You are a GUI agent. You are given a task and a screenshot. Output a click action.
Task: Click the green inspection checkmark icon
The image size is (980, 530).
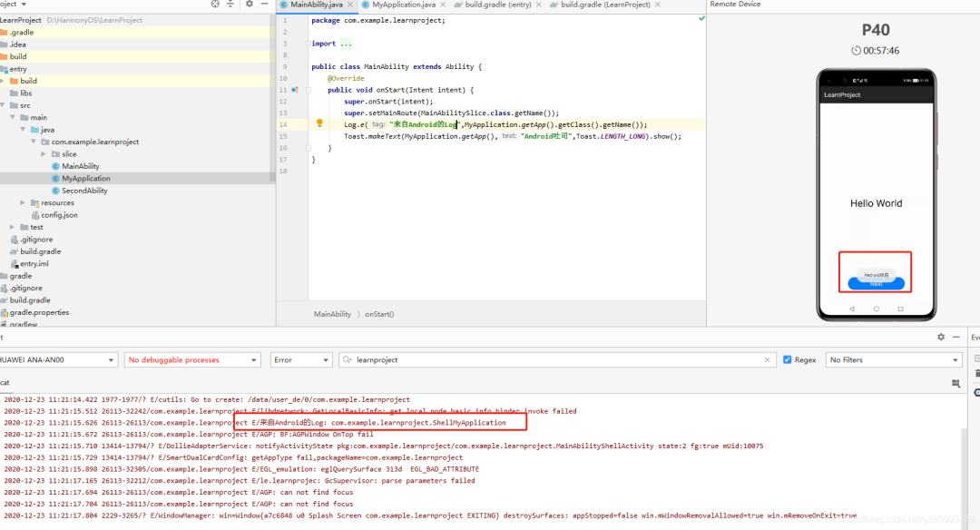(701, 19)
